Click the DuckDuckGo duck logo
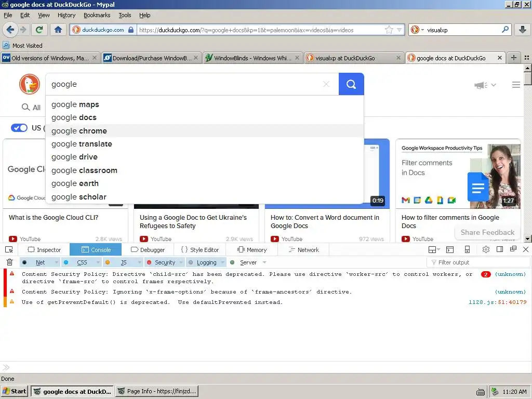 (x=30, y=84)
